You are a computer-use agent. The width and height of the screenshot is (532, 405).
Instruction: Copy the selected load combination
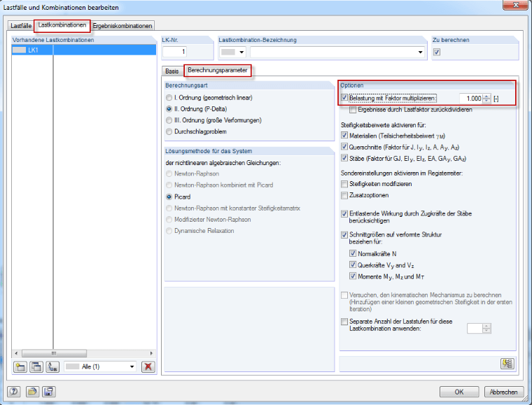pyautogui.click(x=36, y=367)
